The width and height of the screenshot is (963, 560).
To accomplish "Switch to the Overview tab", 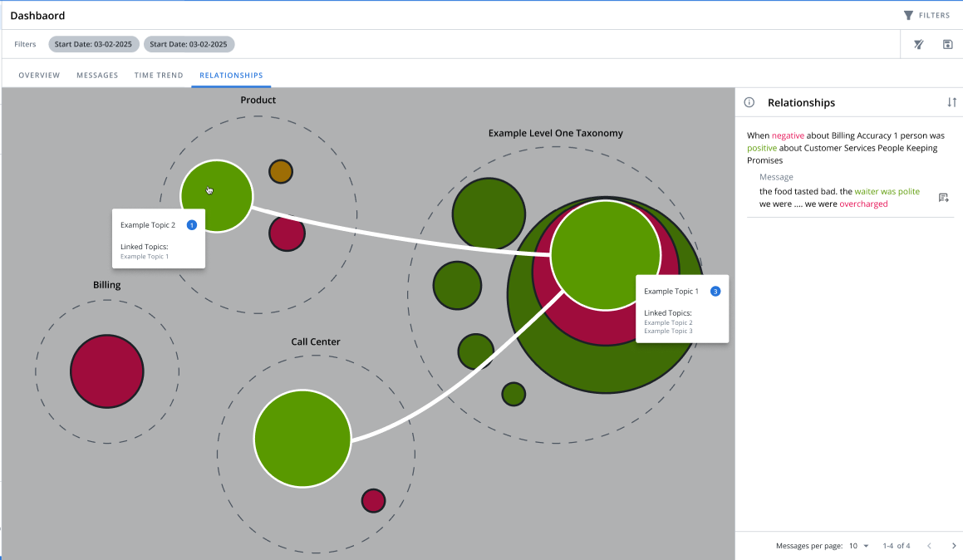I will (x=39, y=76).
